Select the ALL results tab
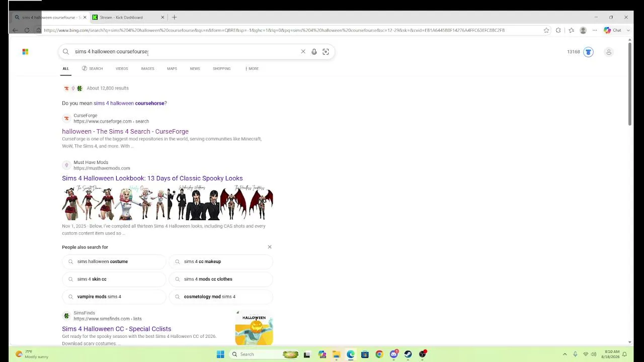 click(x=65, y=68)
